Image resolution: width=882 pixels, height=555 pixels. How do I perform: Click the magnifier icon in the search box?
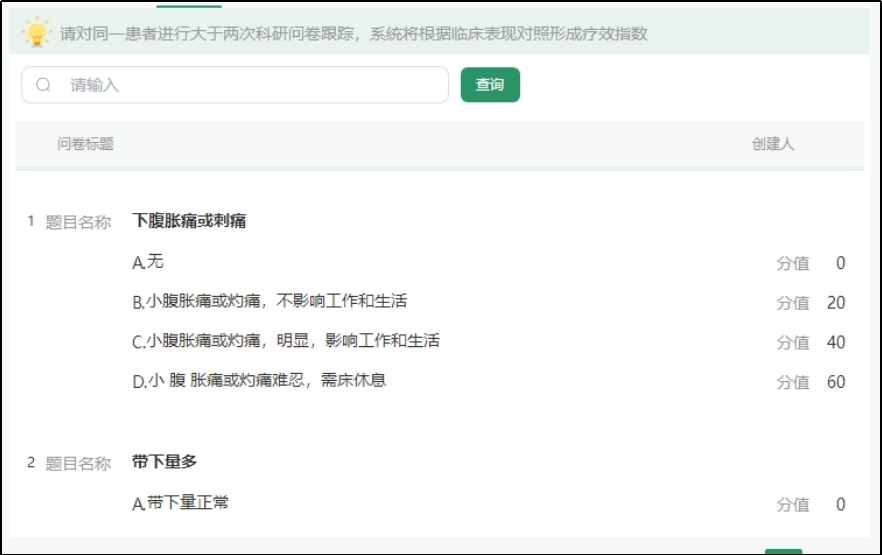pos(43,85)
